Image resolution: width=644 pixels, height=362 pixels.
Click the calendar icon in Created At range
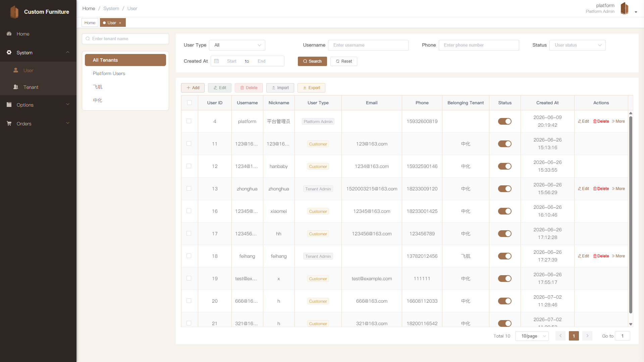click(x=216, y=61)
